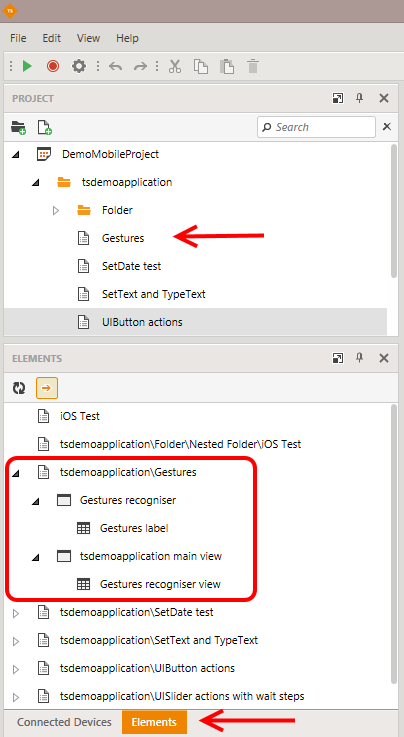The image size is (404, 737).
Task: Pin the Elements panel
Action: click(359, 358)
